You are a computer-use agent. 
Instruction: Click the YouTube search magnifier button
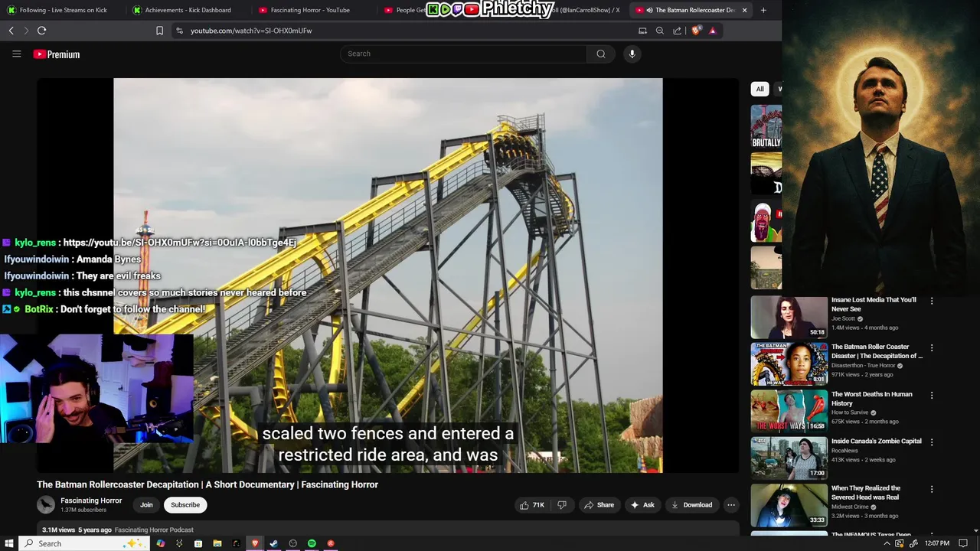pyautogui.click(x=601, y=54)
